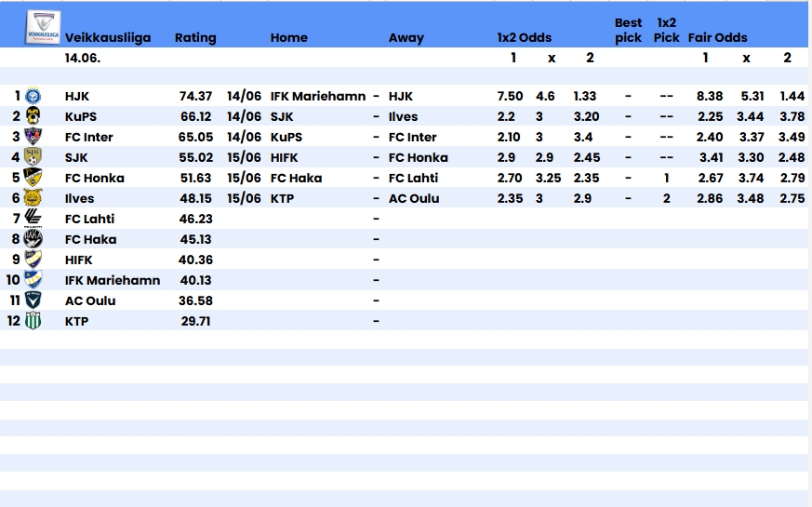Click the IFK Mariehamn logo in standings
The width and height of the screenshot is (812, 507).
33,280
